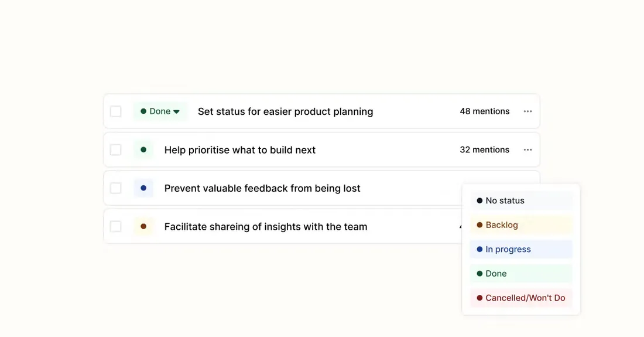Select Cancelled/Won't Do status
The image size is (644, 337).
pos(521,298)
